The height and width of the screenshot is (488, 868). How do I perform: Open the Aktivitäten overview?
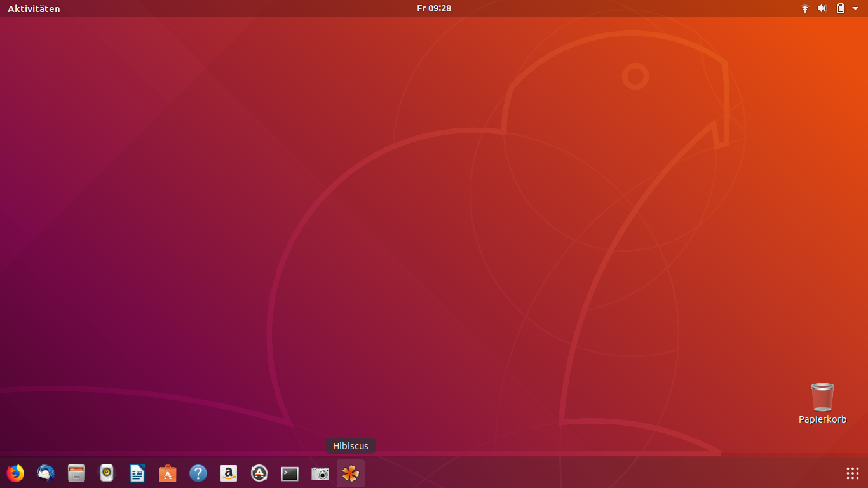tap(34, 9)
